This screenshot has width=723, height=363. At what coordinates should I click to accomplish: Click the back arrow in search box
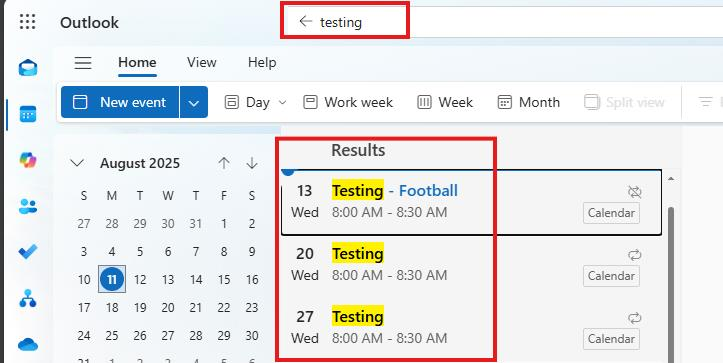tap(305, 21)
